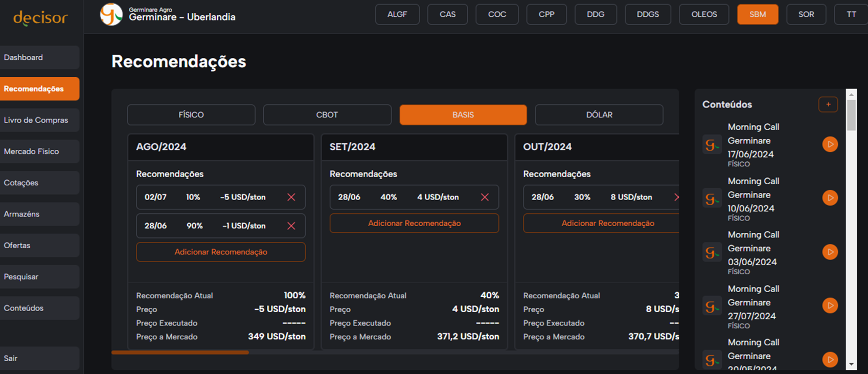The image size is (868, 374).
Task: Click the Conteúdos panel heading
Action: (x=727, y=104)
